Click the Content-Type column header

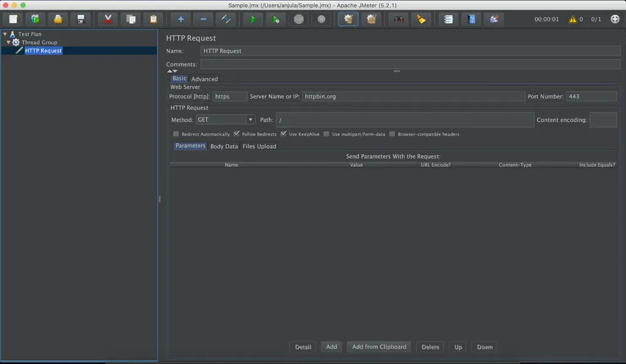(515, 165)
